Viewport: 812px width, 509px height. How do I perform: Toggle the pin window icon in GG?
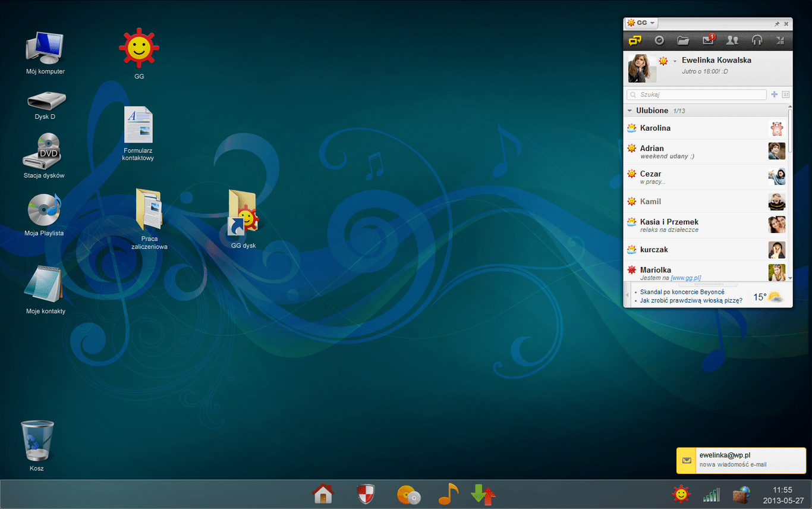pos(776,24)
